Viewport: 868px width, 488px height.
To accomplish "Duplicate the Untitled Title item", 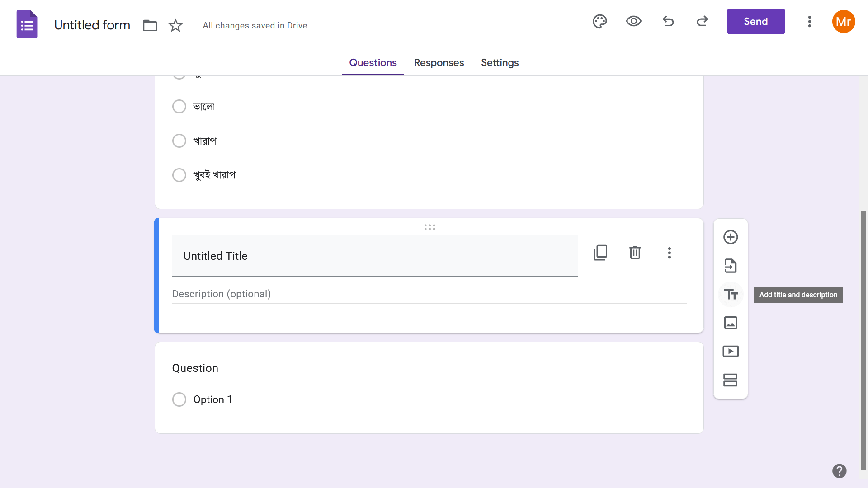I will [600, 253].
